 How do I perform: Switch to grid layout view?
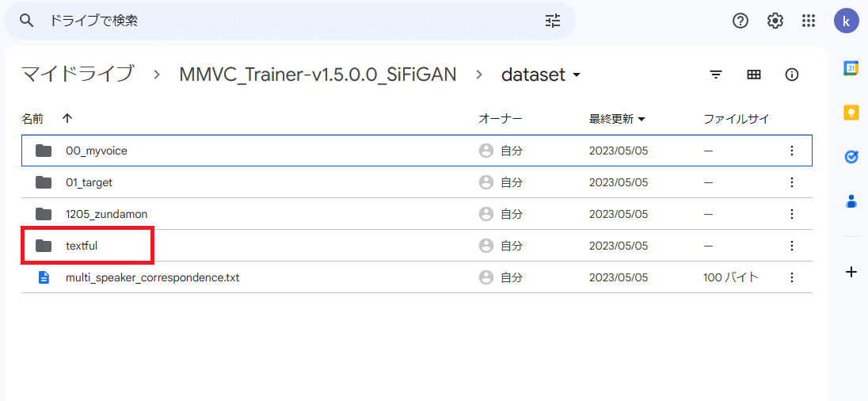coord(754,74)
